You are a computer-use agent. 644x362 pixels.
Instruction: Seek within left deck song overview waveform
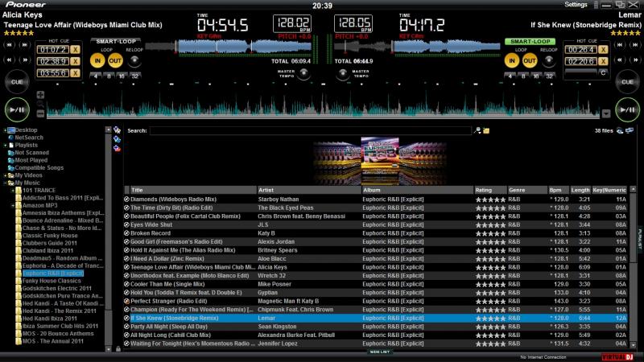229,47
